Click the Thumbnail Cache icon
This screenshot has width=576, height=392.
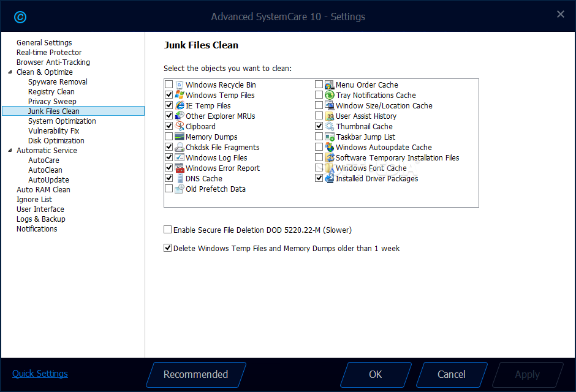pyautogui.click(x=330, y=126)
